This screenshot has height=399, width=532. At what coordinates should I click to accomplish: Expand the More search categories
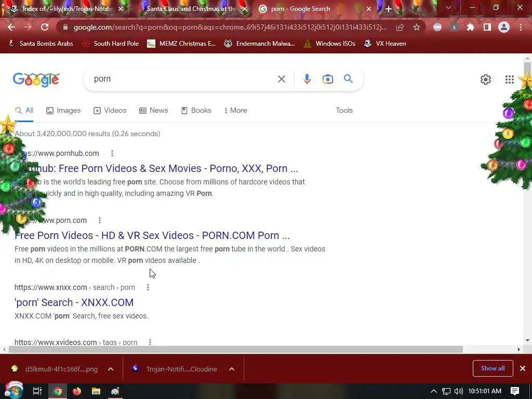click(235, 110)
